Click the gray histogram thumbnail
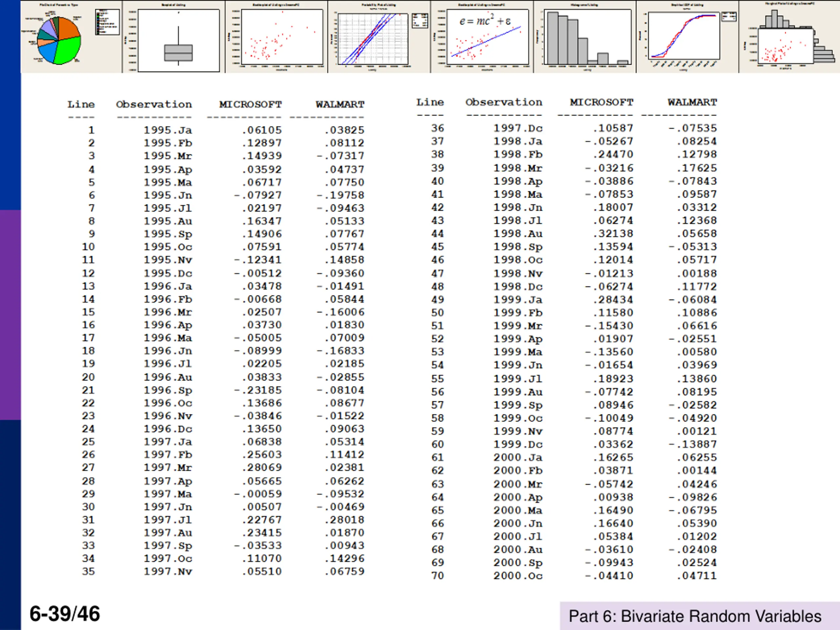840x630 pixels. click(x=585, y=36)
